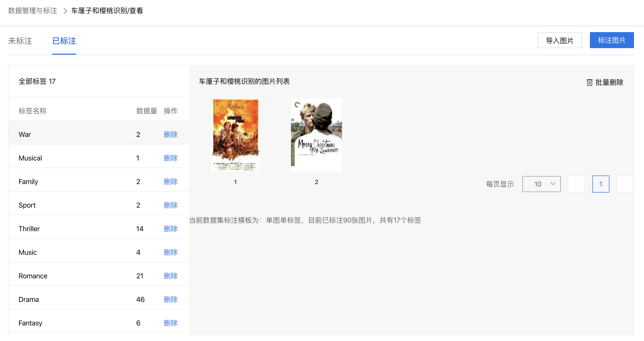644x341 pixels.
Task: Delete the Musical label
Action: pyautogui.click(x=171, y=158)
